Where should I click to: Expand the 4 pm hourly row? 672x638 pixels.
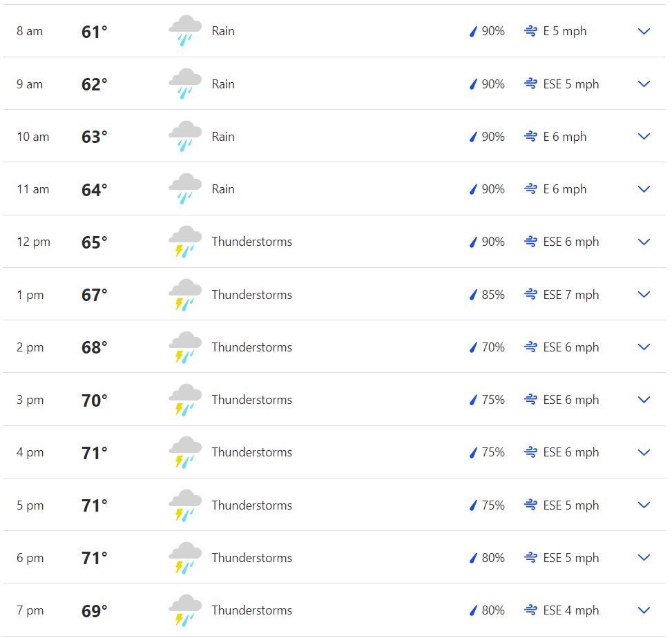click(644, 452)
